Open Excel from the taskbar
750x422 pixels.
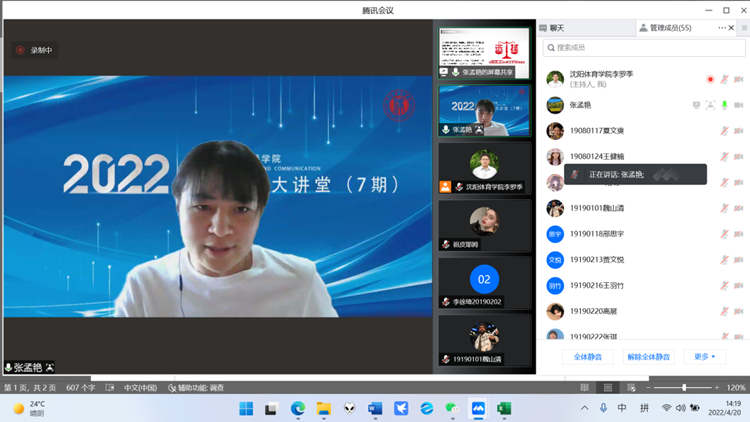pos(504,409)
